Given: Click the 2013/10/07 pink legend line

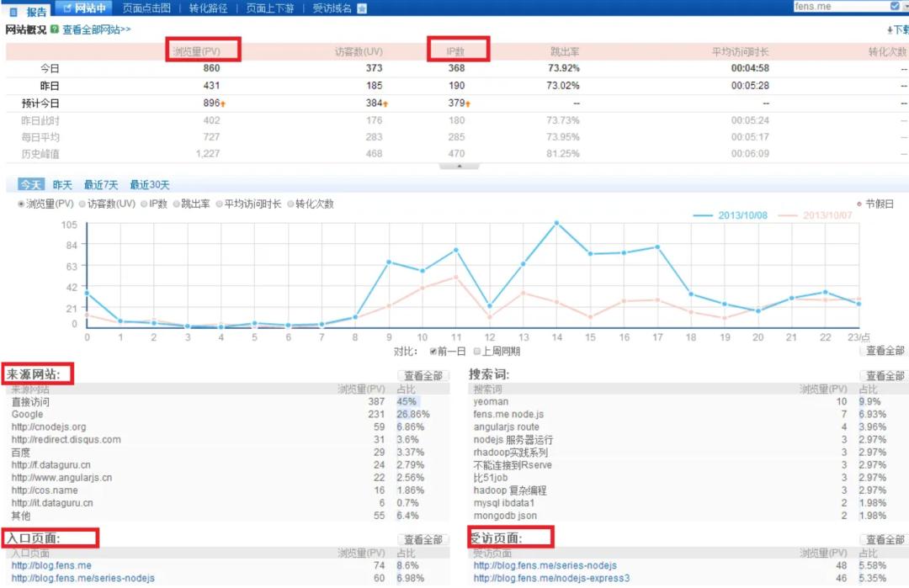Looking at the screenshot, I should click(x=789, y=215).
